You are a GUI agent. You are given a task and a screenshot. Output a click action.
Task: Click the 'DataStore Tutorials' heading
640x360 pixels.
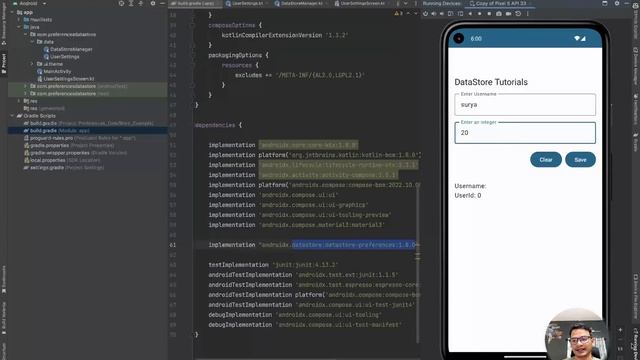click(x=491, y=82)
